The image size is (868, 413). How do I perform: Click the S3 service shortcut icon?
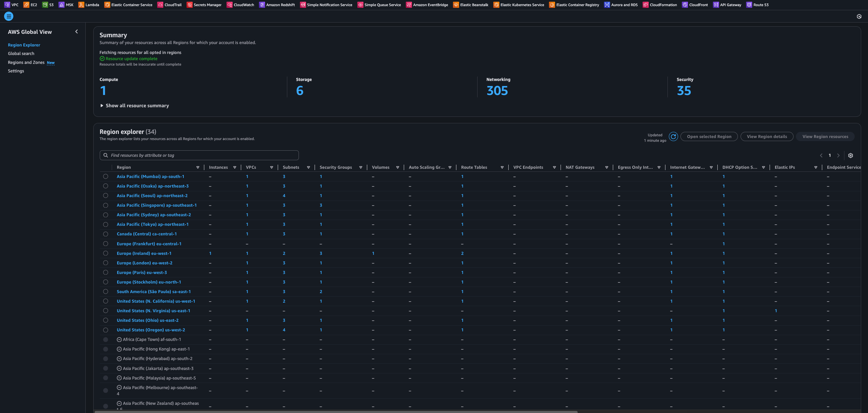45,5
